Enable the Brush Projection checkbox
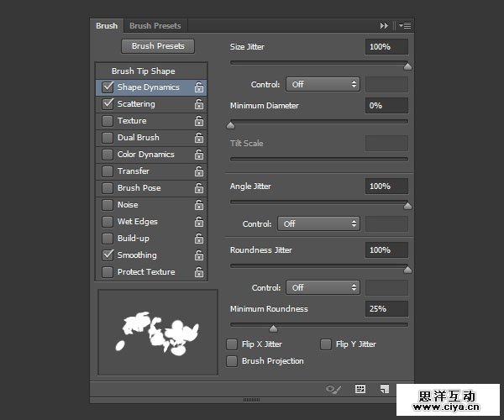Image resolution: width=504 pixels, height=420 pixels. coord(232,361)
